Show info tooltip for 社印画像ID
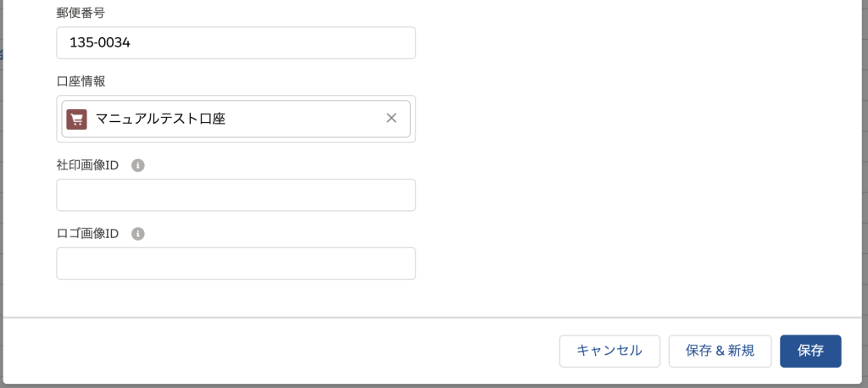This screenshot has height=388, width=868. pos(138,165)
